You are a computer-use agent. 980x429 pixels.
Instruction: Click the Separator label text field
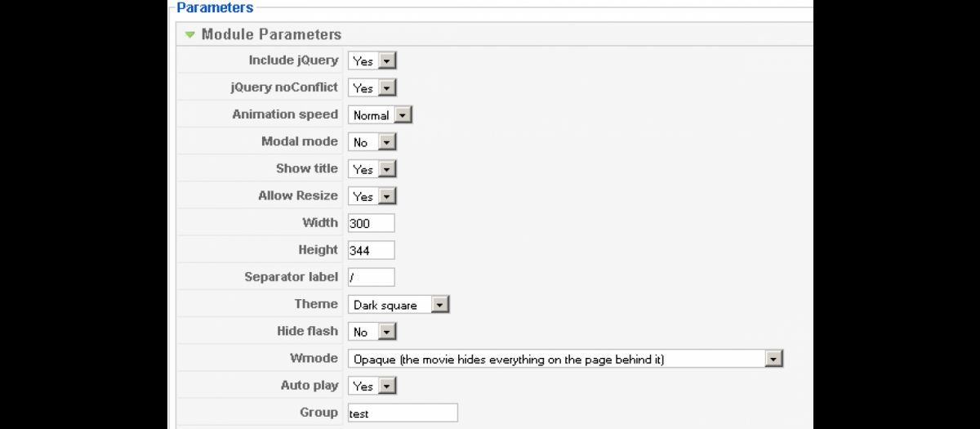point(371,277)
